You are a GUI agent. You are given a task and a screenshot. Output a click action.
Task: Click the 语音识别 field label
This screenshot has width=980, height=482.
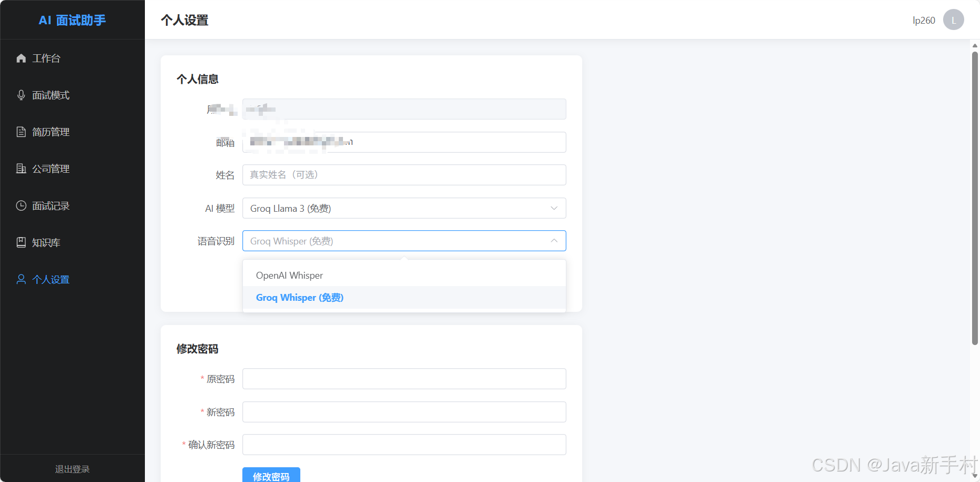point(216,241)
